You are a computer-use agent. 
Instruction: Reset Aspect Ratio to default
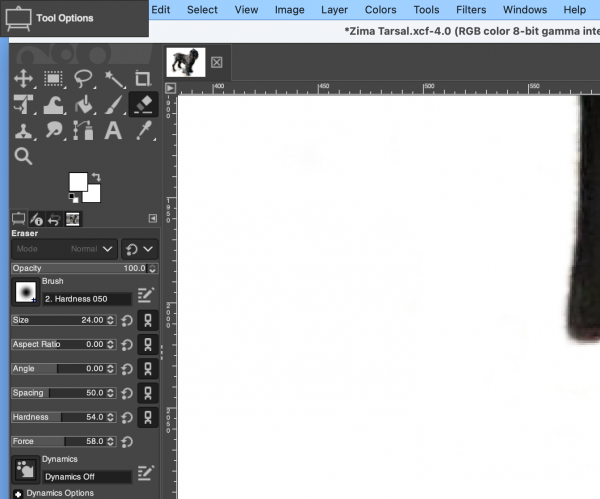(127, 345)
